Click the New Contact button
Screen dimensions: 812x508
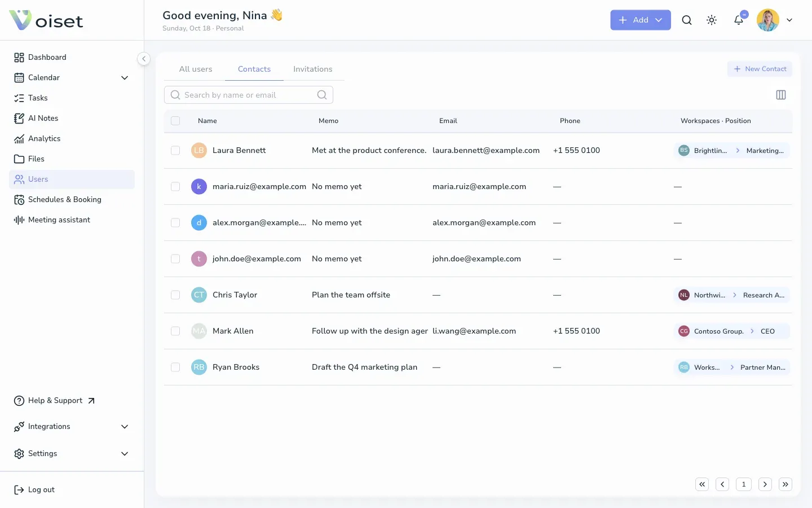[x=760, y=69]
